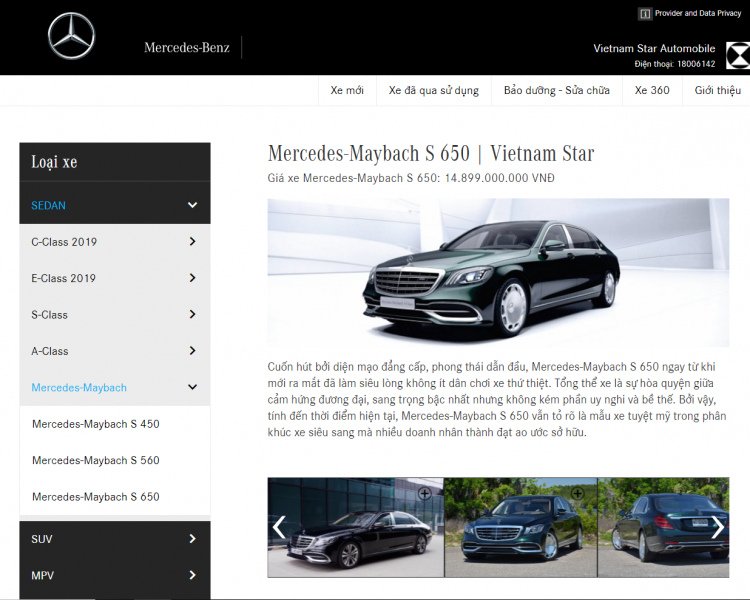Select Mercedes-Maybach S 650 in sidebar
The height and width of the screenshot is (600, 750).
96,497
